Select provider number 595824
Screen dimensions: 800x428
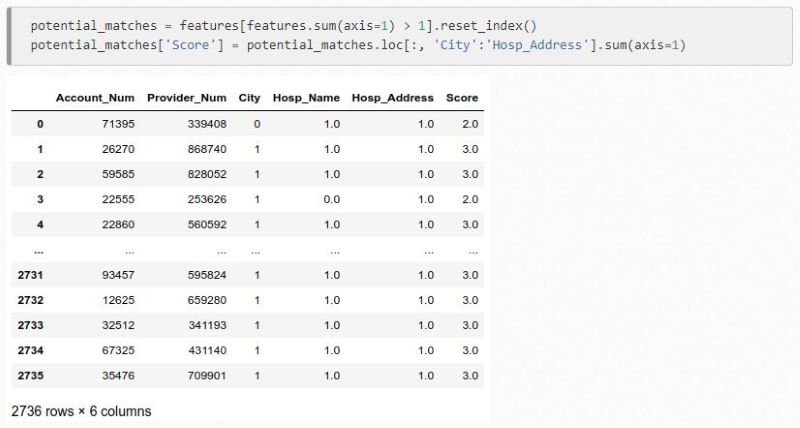(x=207, y=275)
